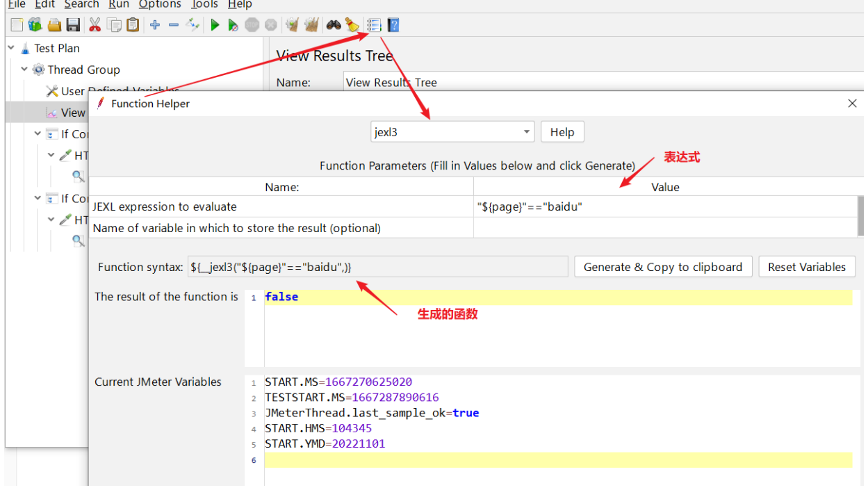The image size is (868, 490).
Task: Click the binoculars Search icon
Action: [x=334, y=25]
